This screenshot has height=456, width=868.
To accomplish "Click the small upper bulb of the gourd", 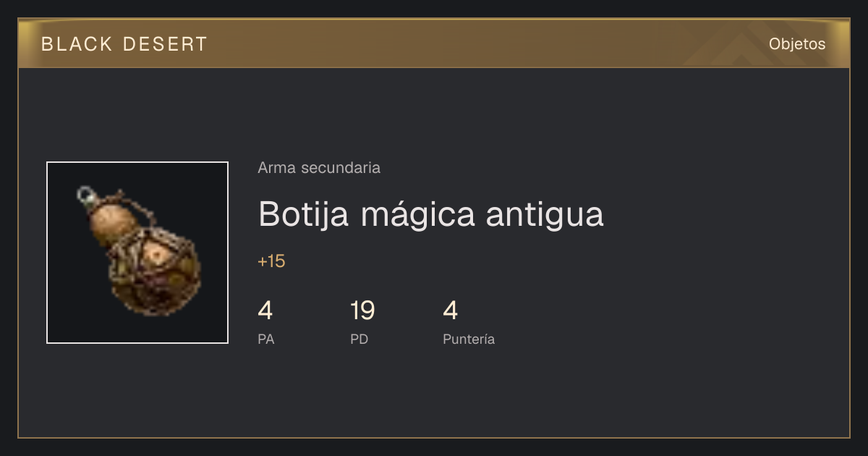I will coord(114,218).
